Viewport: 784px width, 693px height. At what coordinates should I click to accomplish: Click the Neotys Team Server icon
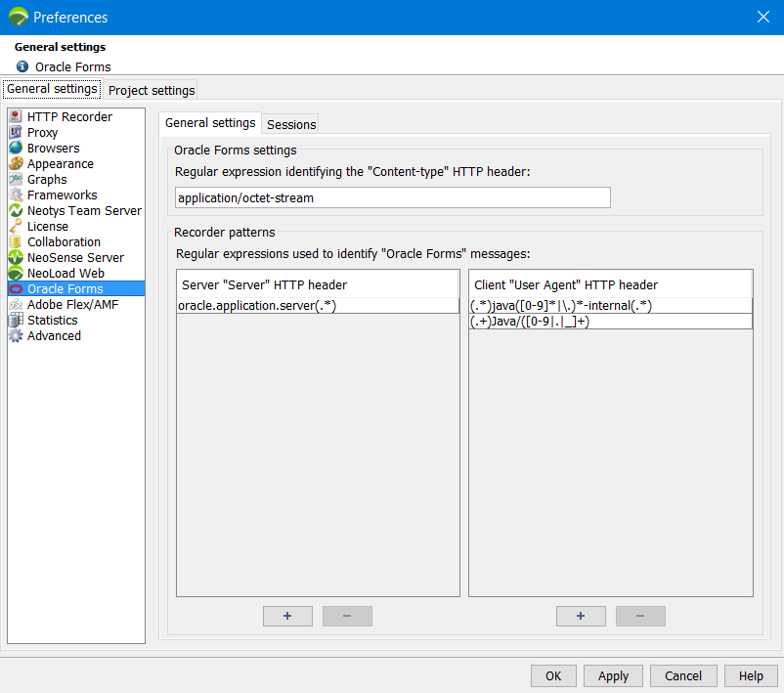coord(16,210)
